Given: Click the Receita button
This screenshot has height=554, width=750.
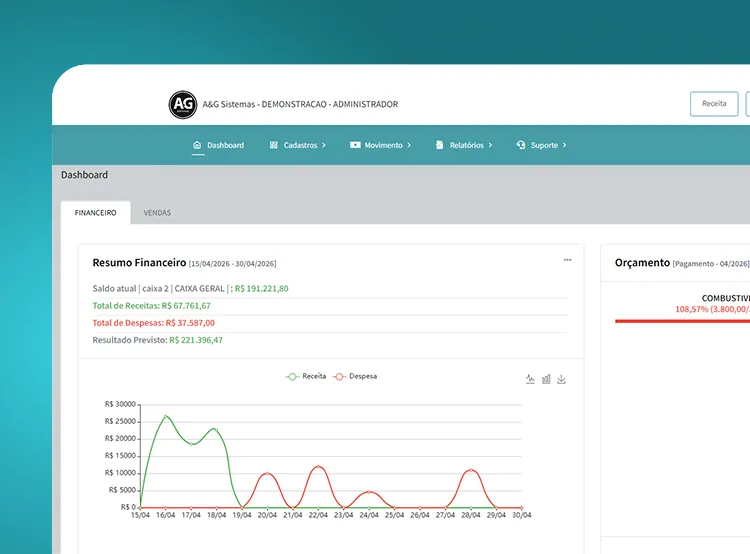Looking at the screenshot, I should pos(714,104).
